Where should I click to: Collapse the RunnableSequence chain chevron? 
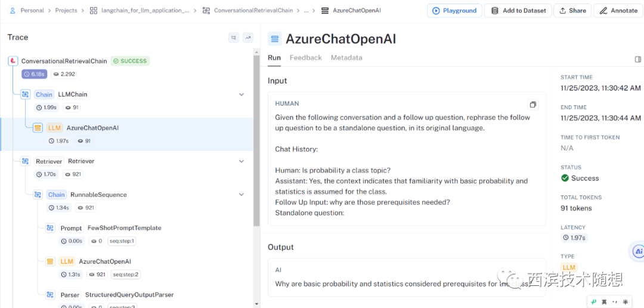241,195
